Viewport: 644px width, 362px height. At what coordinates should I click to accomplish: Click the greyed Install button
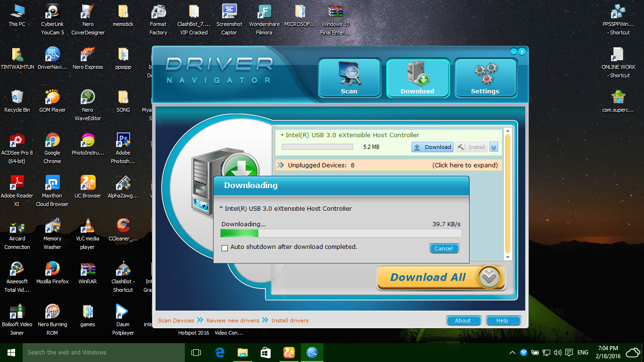(471, 147)
